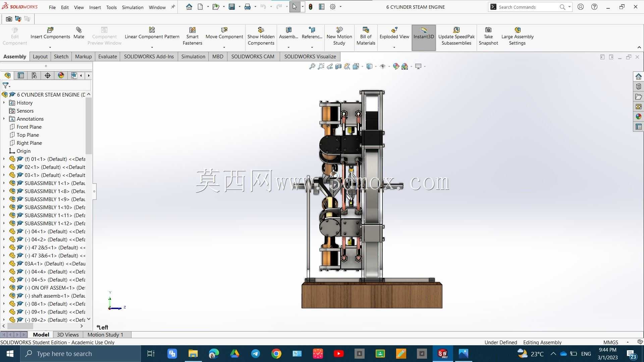Screen dimensions: 644x362
Task: Expand the shaft assemb<1> node
Action: (4, 296)
